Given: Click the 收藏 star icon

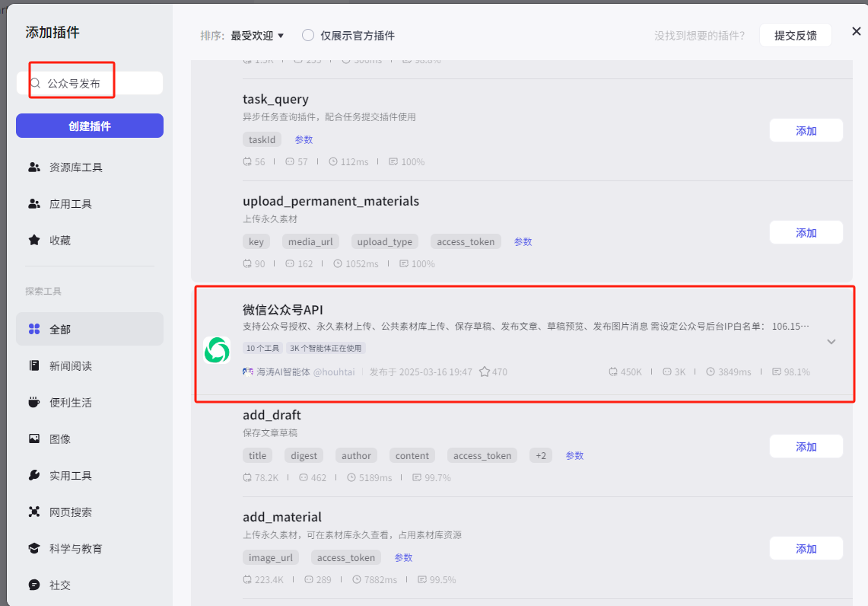Looking at the screenshot, I should tap(34, 241).
